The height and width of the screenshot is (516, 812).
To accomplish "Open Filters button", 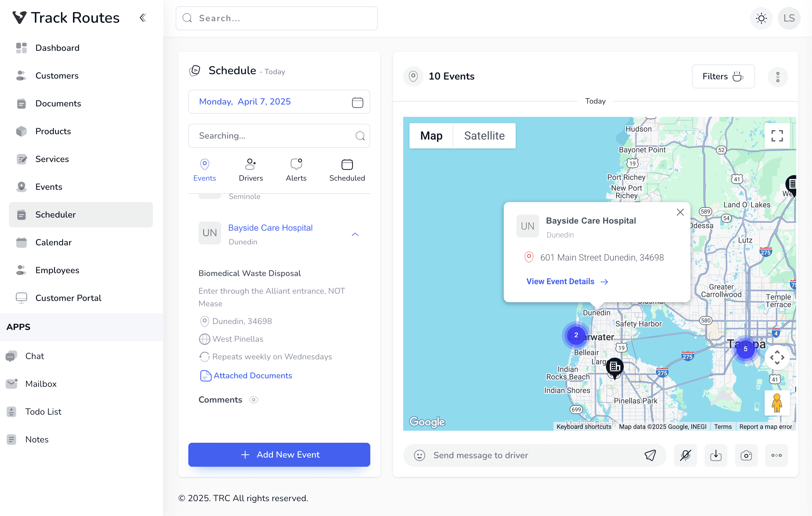I will (x=723, y=76).
